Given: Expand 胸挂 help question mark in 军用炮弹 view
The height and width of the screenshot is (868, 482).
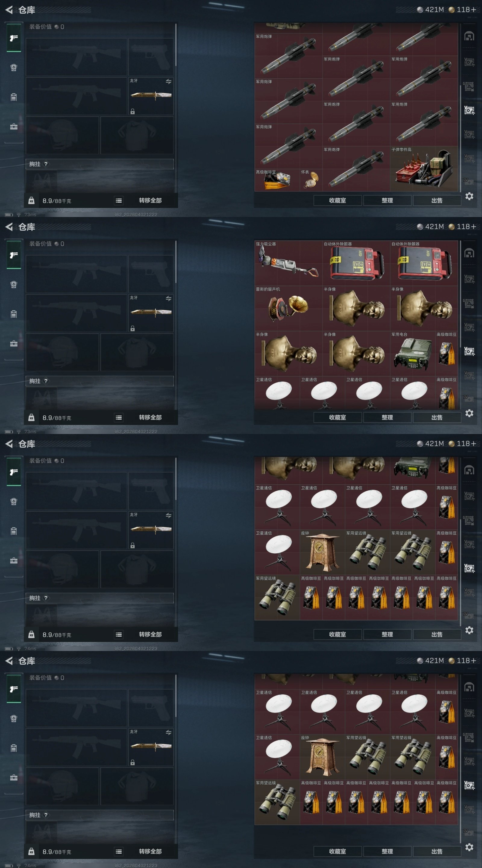Looking at the screenshot, I should pyautogui.click(x=46, y=164).
